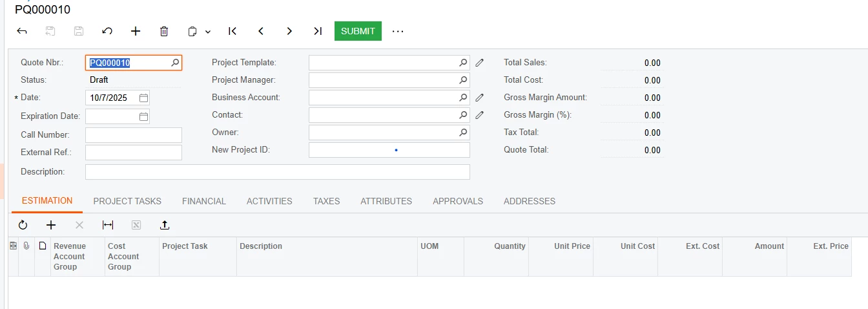Click the attachments paperclip column header

(x=26, y=246)
